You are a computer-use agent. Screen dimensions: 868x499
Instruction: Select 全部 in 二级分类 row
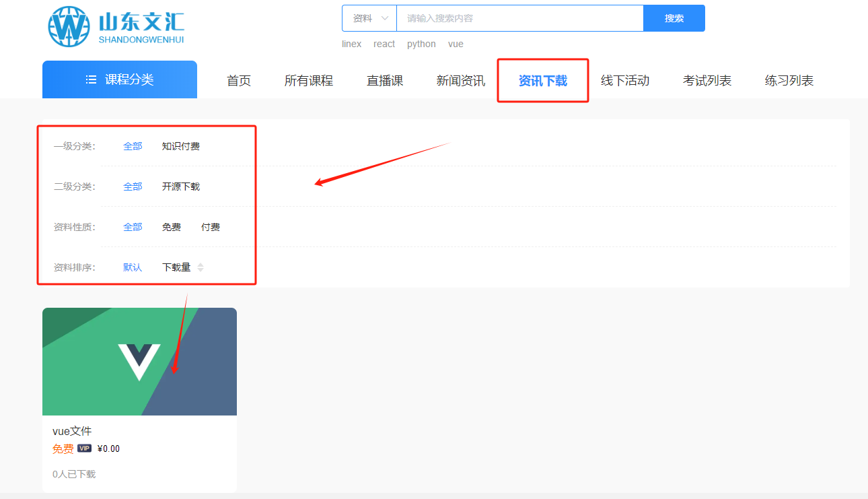133,187
